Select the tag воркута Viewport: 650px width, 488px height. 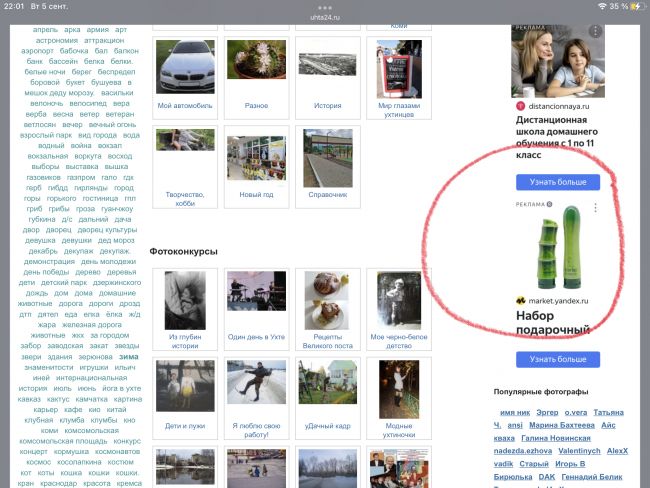point(88,156)
